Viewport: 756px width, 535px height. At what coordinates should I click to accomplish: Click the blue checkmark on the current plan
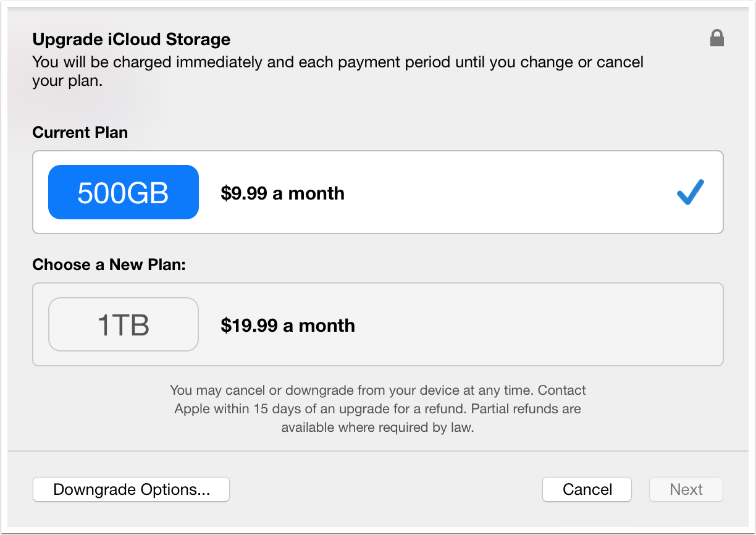click(690, 193)
